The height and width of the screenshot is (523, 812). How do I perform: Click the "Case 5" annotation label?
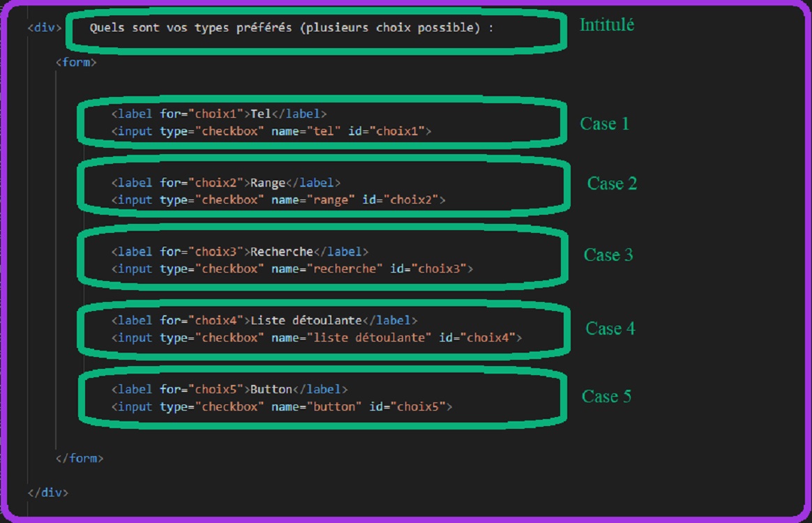point(606,397)
